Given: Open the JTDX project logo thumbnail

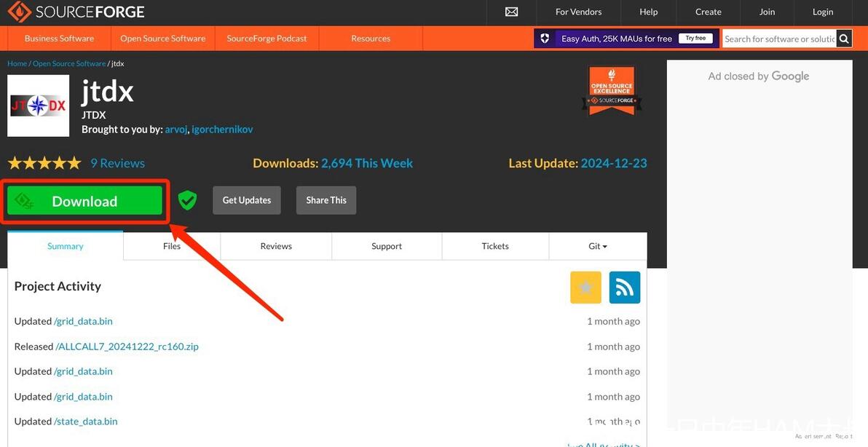Looking at the screenshot, I should coord(38,106).
